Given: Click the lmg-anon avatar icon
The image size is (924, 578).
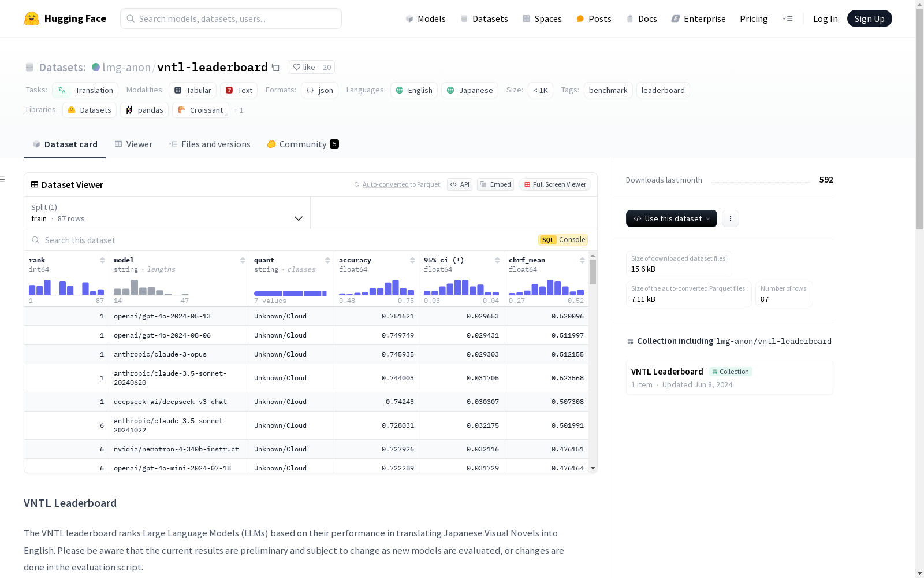Looking at the screenshot, I should (x=96, y=67).
